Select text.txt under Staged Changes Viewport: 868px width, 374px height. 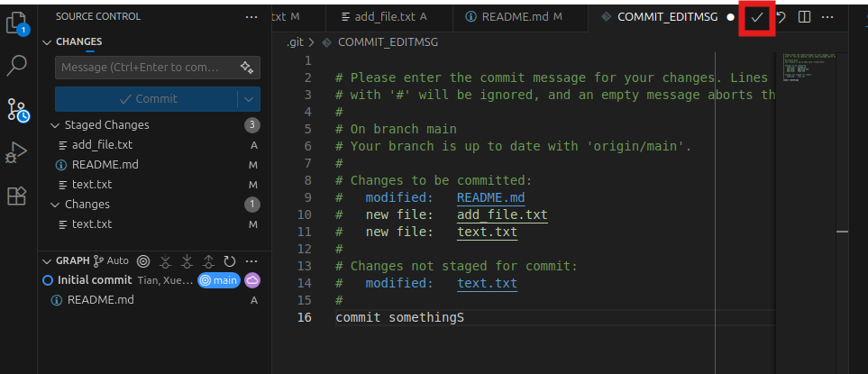[x=155, y=185]
